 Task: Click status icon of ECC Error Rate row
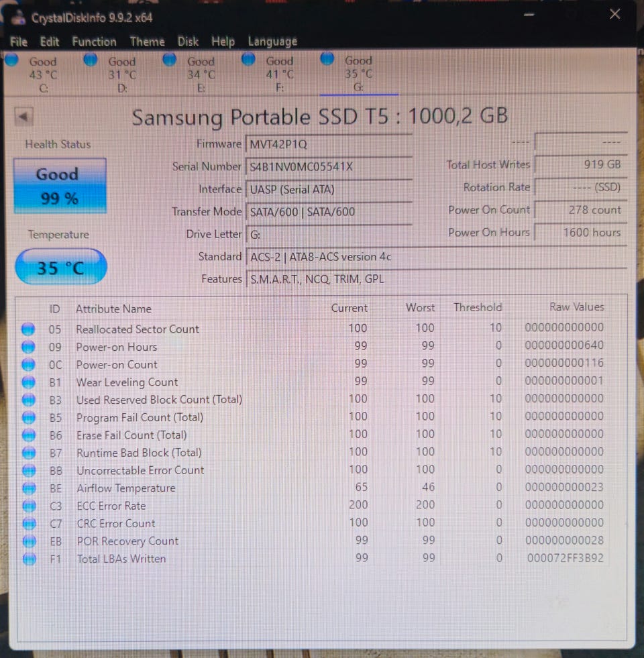coord(29,506)
